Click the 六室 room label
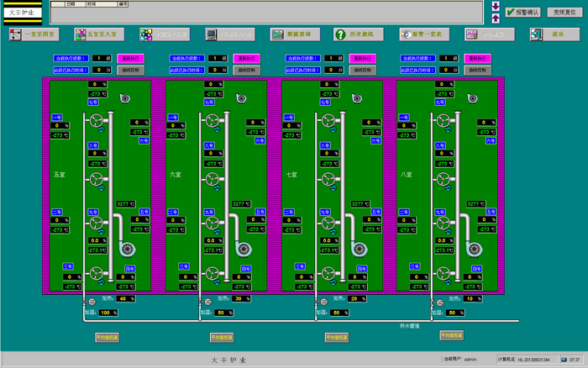Viewport: 588px width, 368px height. (176, 175)
